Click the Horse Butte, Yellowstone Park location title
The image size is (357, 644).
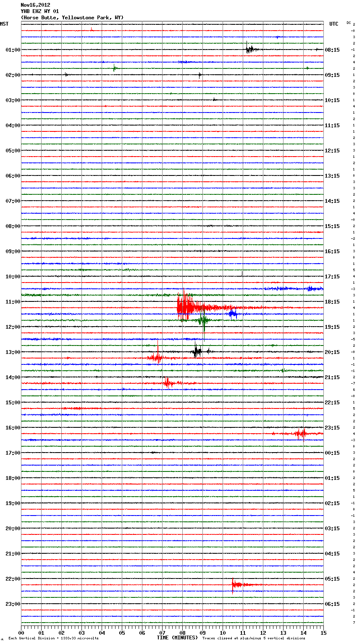[x=72, y=18]
